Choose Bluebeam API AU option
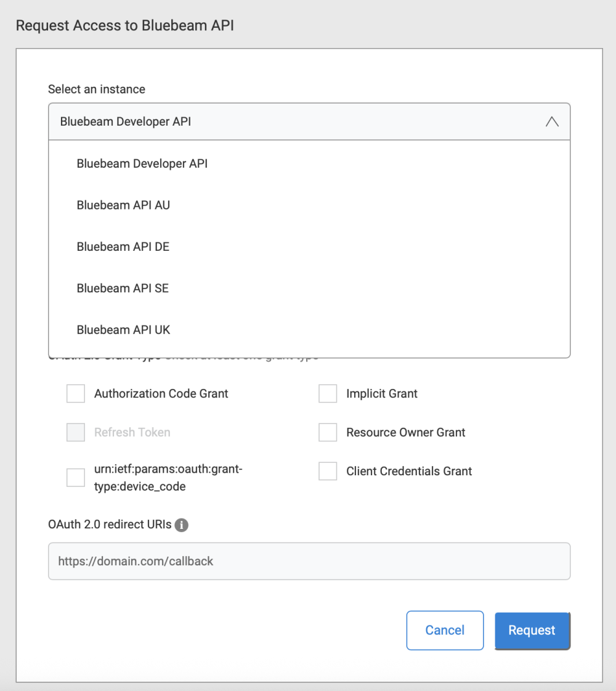This screenshot has height=691, width=616. pyautogui.click(x=309, y=205)
